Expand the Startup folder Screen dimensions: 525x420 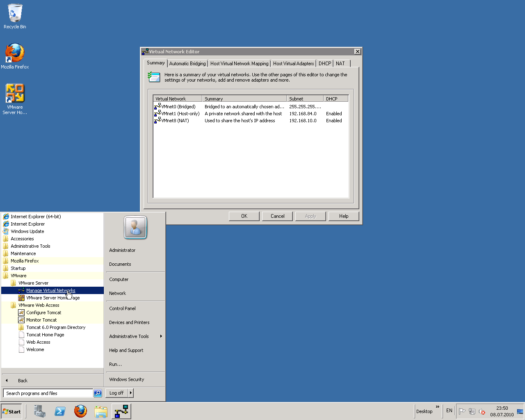(x=52, y=268)
